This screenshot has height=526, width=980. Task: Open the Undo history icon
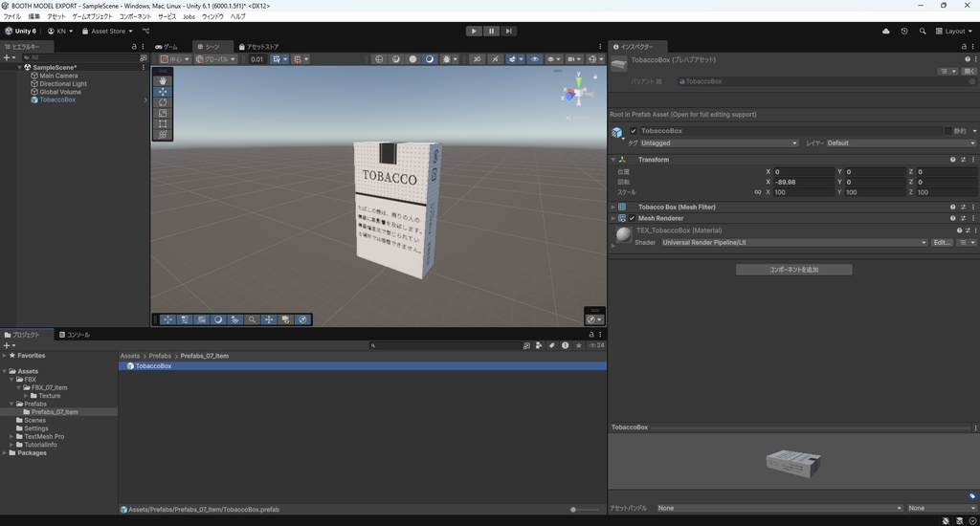click(904, 31)
